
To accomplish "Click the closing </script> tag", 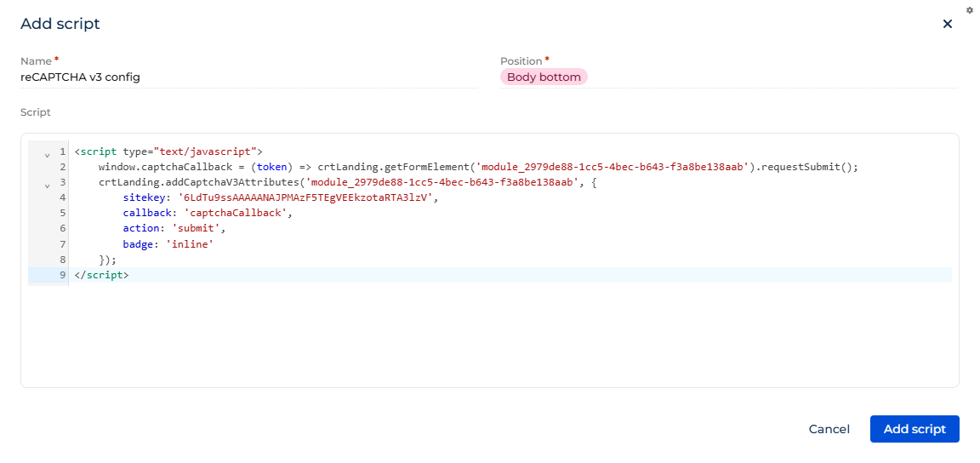I will click(101, 275).
